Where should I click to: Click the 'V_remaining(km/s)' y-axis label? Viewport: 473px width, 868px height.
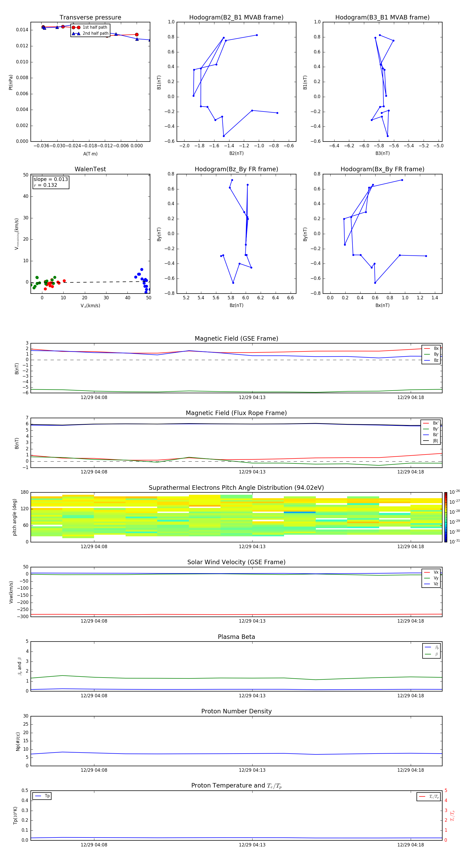[x=17, y=234]
